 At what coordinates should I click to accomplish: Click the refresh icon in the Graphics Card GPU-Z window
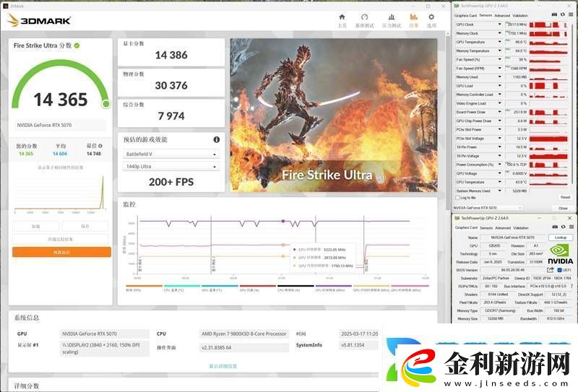(x=563, y=227)
